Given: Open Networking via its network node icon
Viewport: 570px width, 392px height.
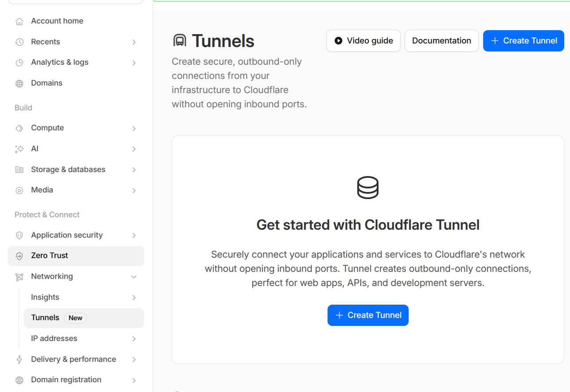Looking at the screenshot, I should pyautogui.click(x=20, y=277).
